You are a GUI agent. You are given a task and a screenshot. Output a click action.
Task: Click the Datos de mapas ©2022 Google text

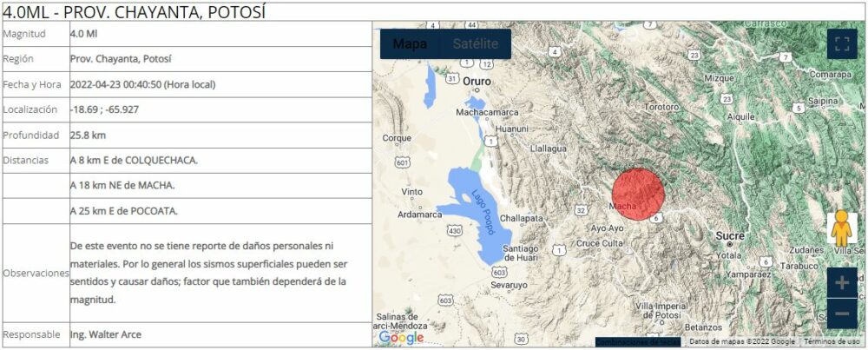tap(742, 342)
